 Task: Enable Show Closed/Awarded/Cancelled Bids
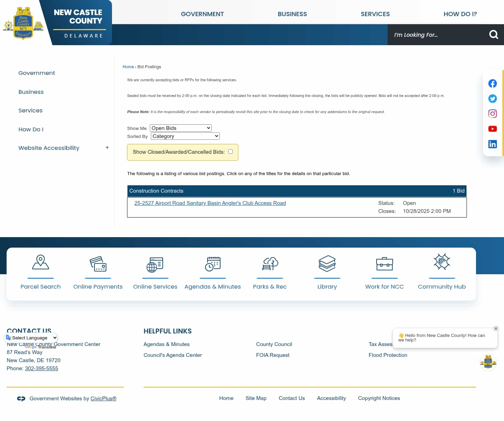pyautogui.click(x=230, y=151)
